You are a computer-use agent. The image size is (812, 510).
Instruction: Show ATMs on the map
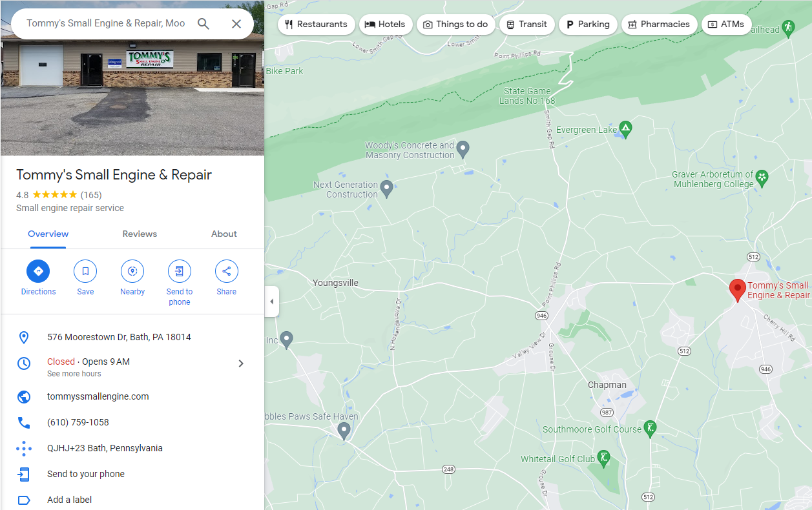pos(726,25)
